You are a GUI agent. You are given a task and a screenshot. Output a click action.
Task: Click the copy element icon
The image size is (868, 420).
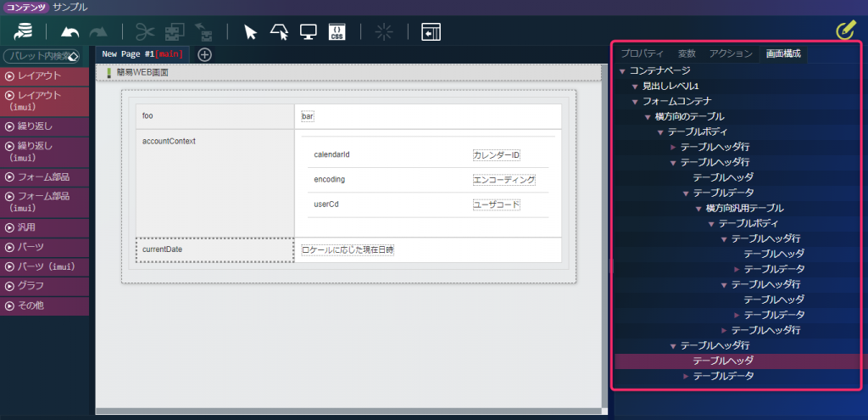176,31
